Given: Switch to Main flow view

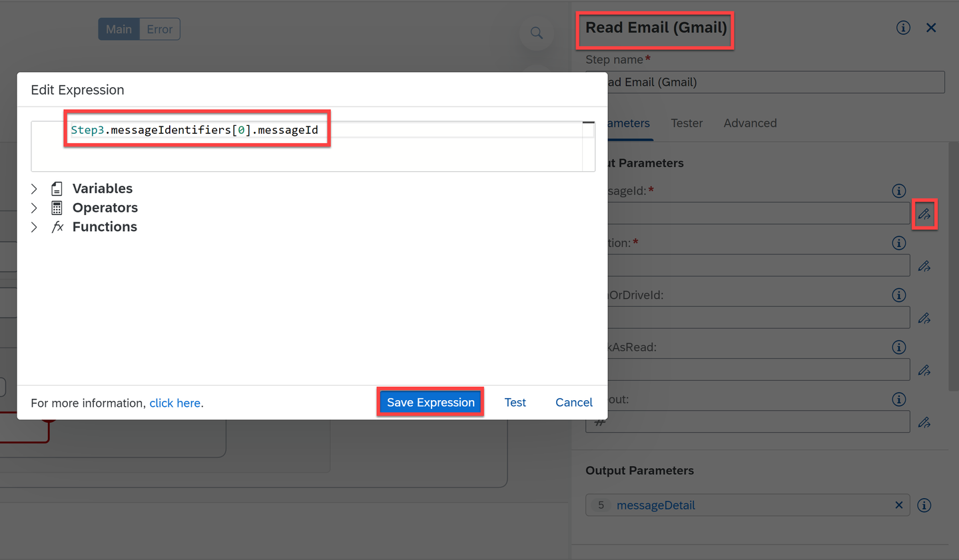Looking at the screenshot, I should [119, 29].
